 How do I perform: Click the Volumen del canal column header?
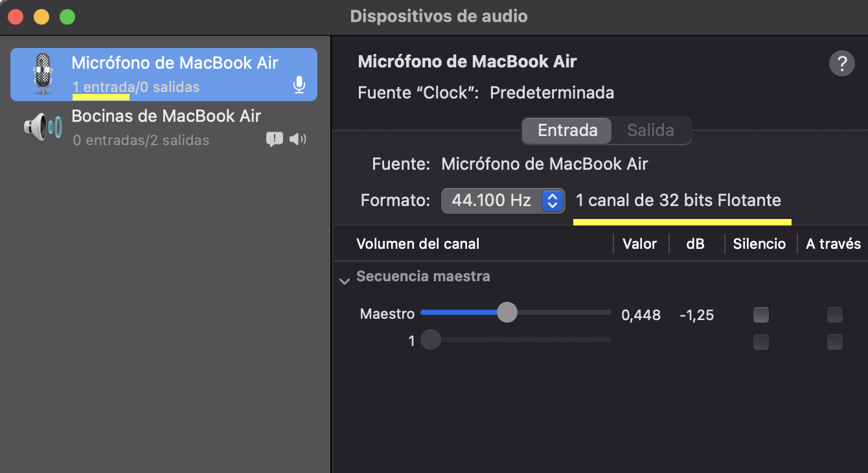pyautogui.click(x=418, y=244)
